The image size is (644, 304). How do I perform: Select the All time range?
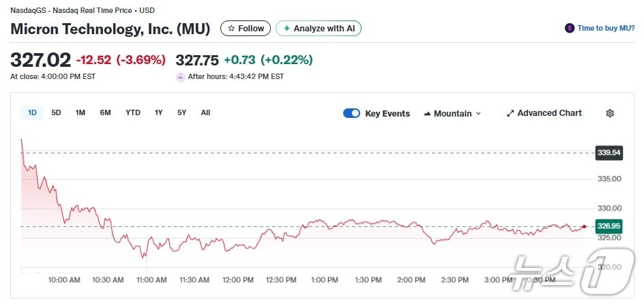click(x=205, y=112)
